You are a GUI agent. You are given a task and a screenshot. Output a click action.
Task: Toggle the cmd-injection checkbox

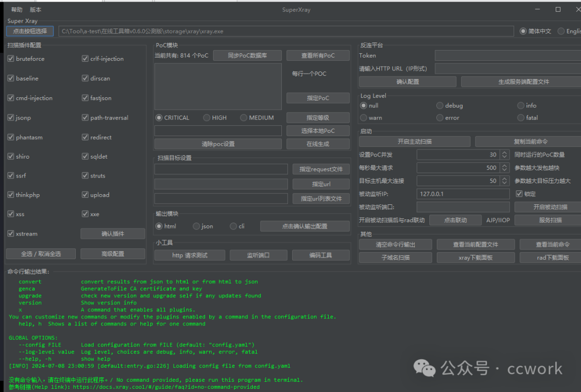click(x=11, y=98)
